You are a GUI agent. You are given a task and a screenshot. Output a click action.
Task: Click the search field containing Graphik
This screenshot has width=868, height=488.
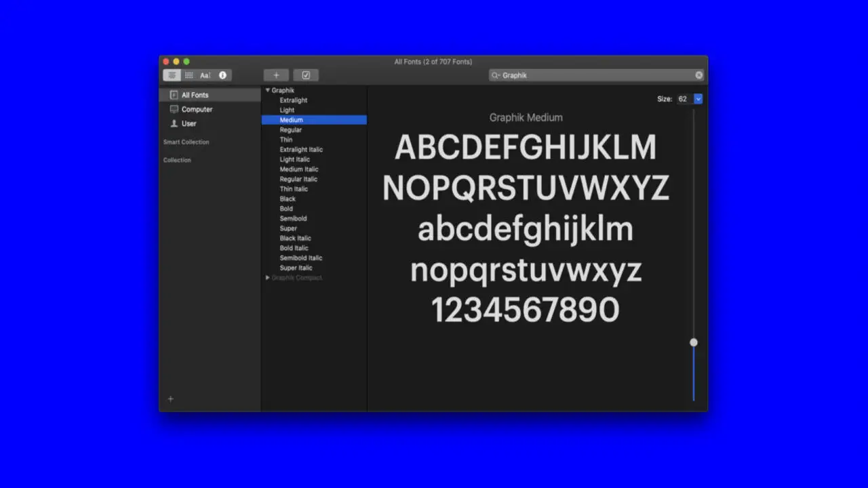click(x=597, y=75)
